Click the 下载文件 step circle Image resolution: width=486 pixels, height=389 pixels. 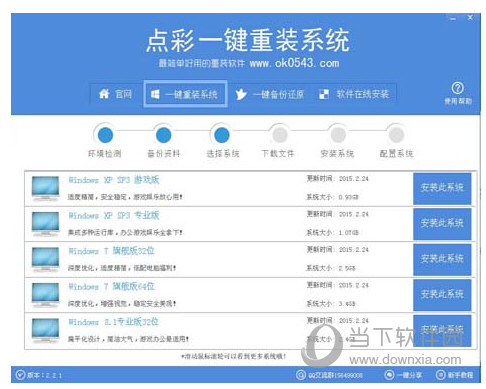(x=280, y=135)
